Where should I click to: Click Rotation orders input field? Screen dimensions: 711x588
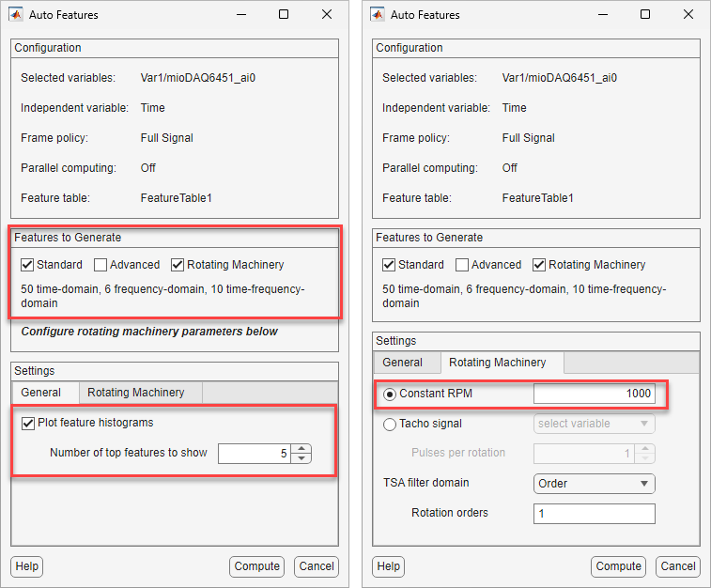(x=594, y=514)
